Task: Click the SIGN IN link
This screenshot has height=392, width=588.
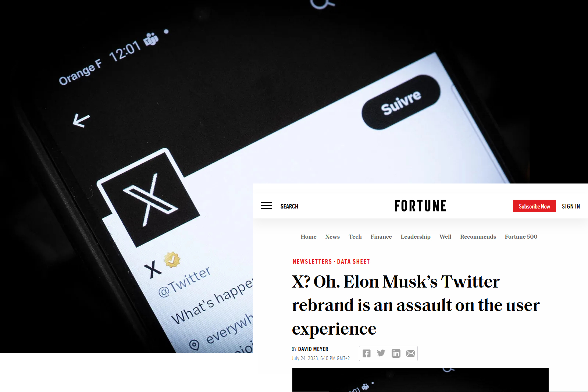Action: pos(571,206)
